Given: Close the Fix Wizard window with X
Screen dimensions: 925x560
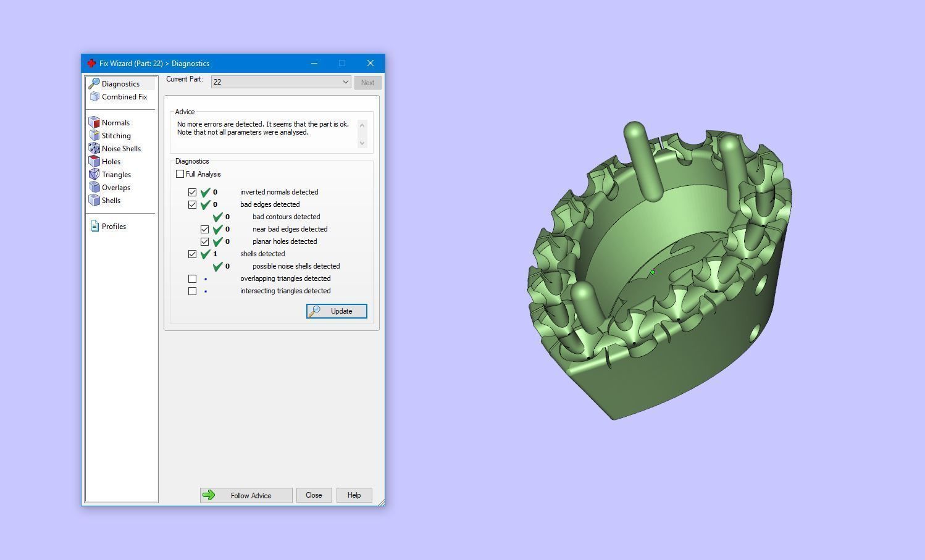Looking at the screenshot, I should 370,63.
